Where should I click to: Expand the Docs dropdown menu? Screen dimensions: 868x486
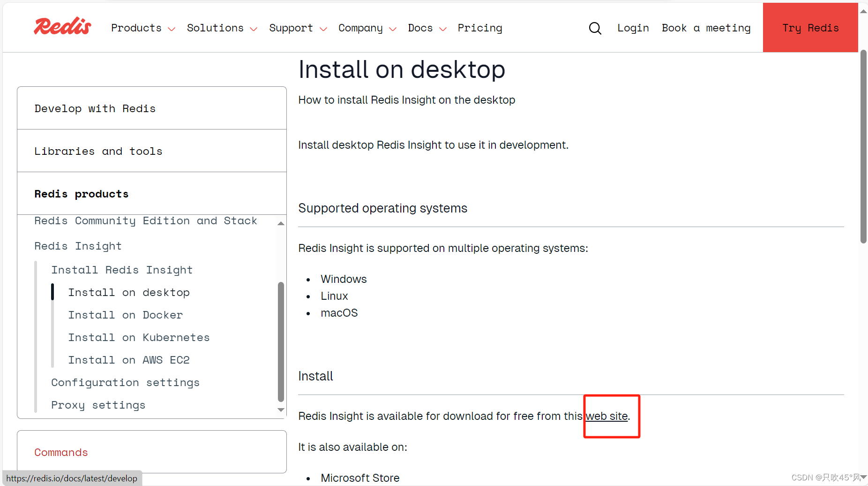tap(427, 28)
